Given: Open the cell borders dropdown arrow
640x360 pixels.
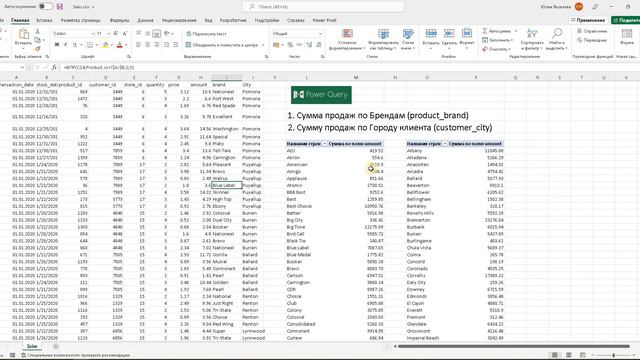Looking at the screenshot, I should tap(96, 45).
